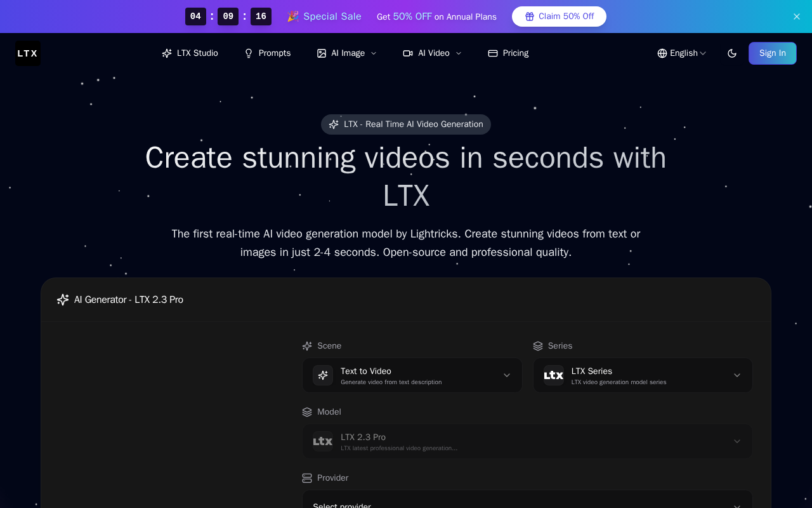Click the 'AI Generator - LTX 2.3 Pro' title
Screen dimensions: 812x508
tap(129, 300)
